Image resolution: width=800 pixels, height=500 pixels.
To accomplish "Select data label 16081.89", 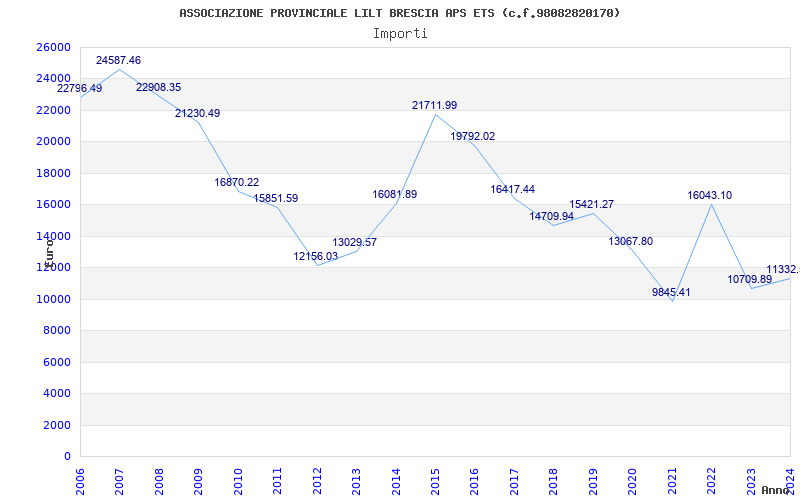I will tap(394, 194).
